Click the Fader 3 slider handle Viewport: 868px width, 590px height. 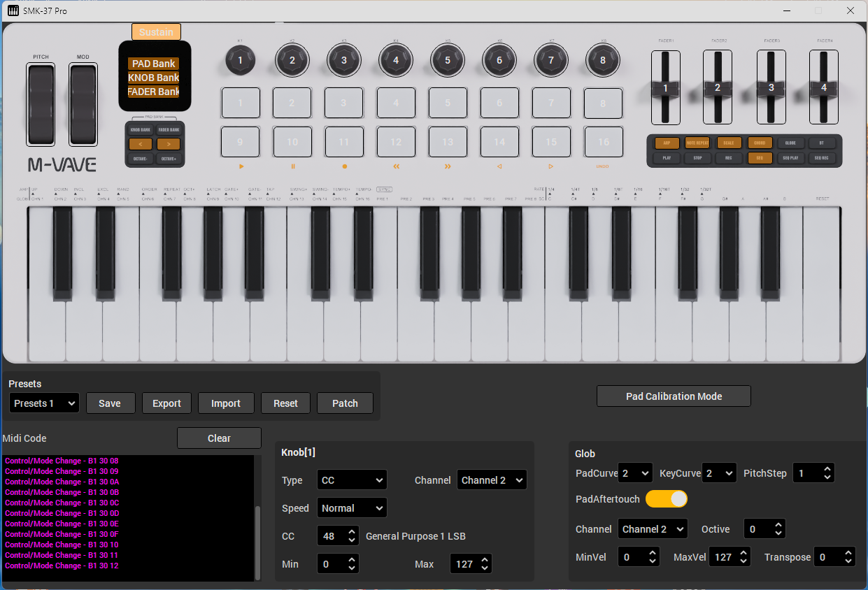click(771, 88)
